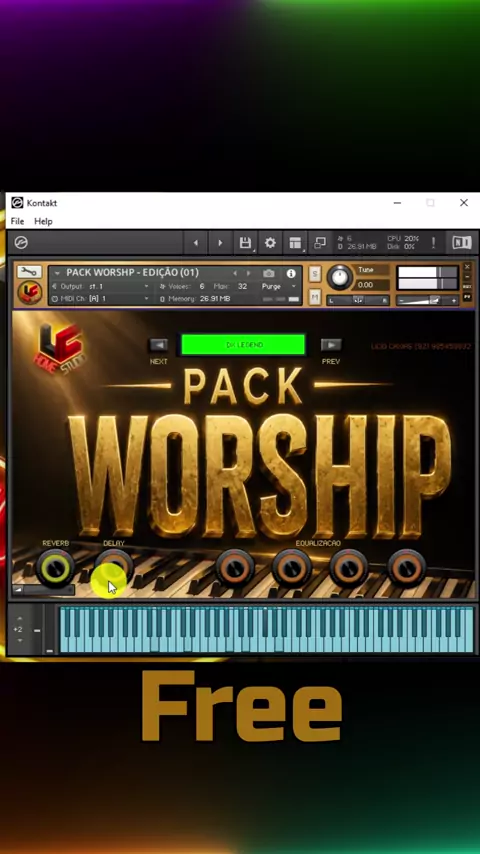Click the first EQUALIZAÇÃO knob
The width and height of the screenshot is (480, 854).
pos(235,568)
